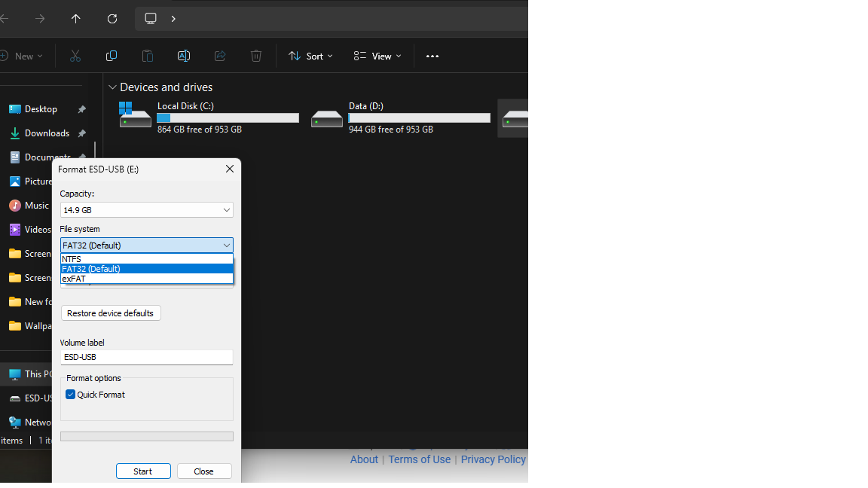Collapse the Devices and drives group

tap(113, 87)
